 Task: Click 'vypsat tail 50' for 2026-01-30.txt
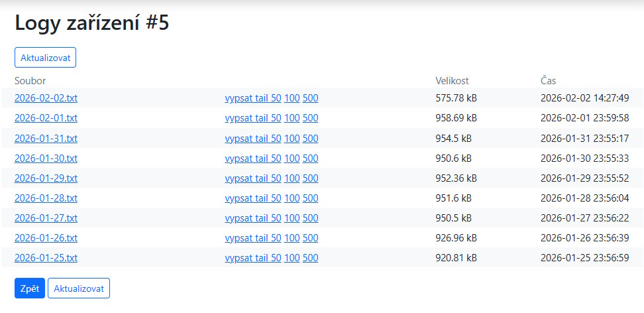[x=253, y=158]
